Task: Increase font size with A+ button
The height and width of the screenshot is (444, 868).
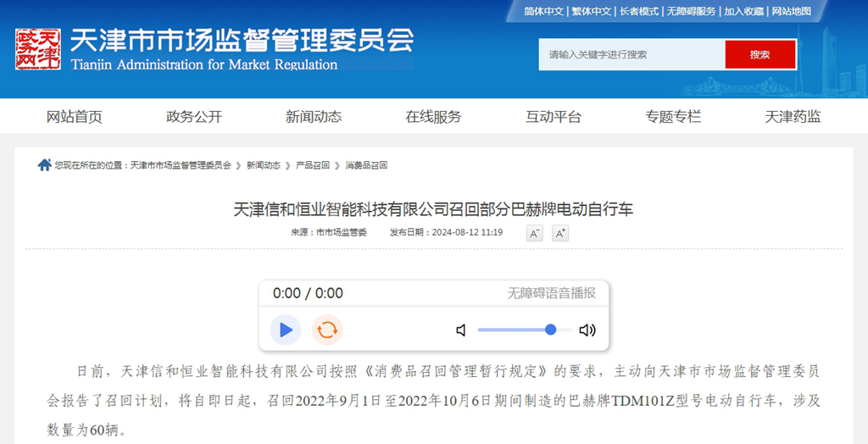Action: tap(559, 233)
